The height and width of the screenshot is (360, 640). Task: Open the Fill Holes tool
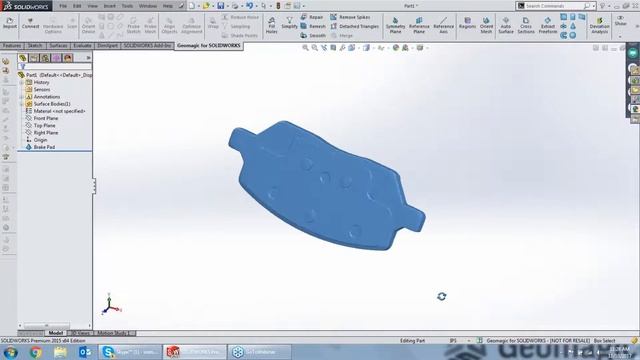(x=271, y=25)
